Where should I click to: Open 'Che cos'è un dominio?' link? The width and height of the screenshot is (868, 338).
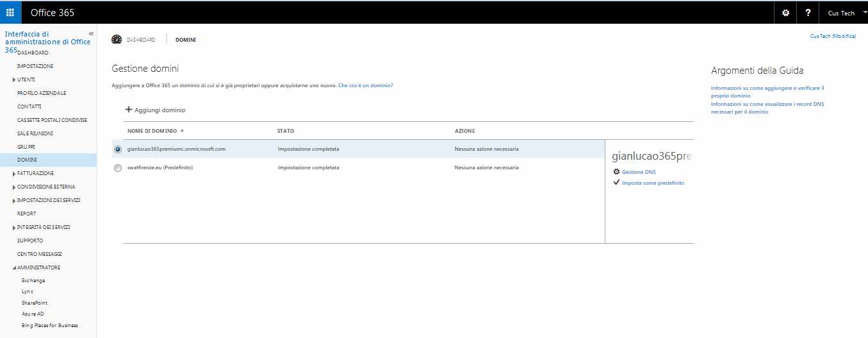coord(366,85)
